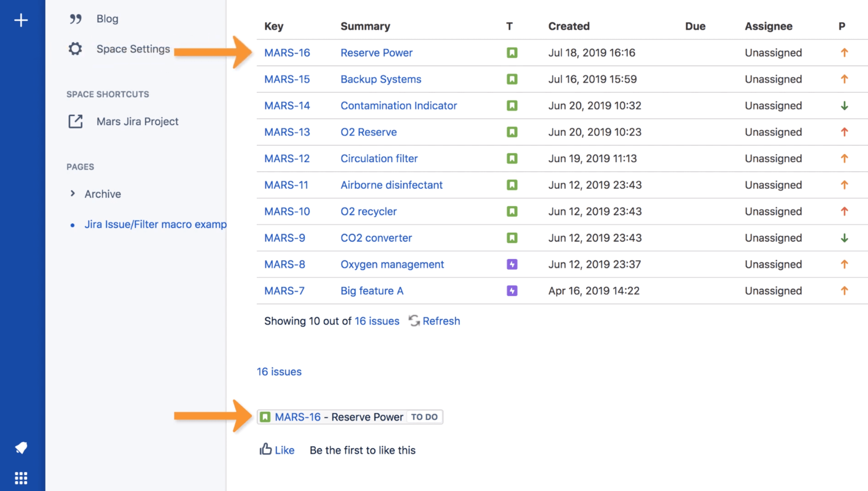The width and height of the screenshot is (868, 491).
Task: Open the Space Settings page
Action: tap(132, 49)
